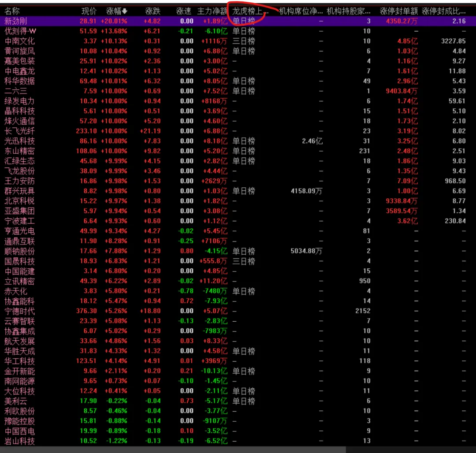Click the 机构持股家... column header
Viewport: 476px width, 453px height.
pyautogui.click(x=349, y=11)
